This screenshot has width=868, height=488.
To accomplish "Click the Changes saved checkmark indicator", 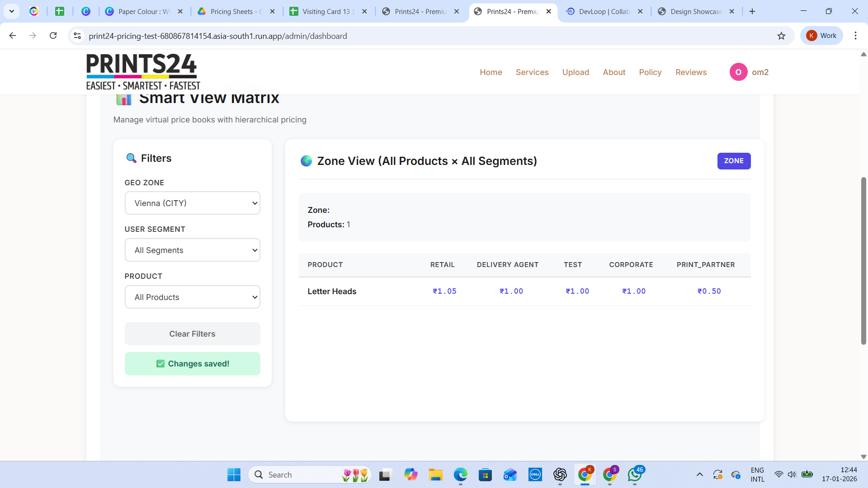I will point(160,363).
